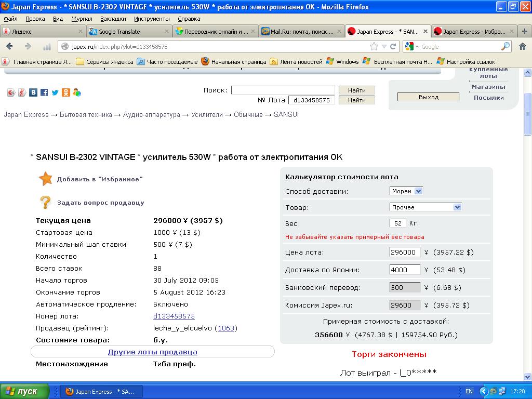The width and height of the screenshot is (532, 399).
Task: Click the orange star Favorites icon
Action: coord(46,179)
